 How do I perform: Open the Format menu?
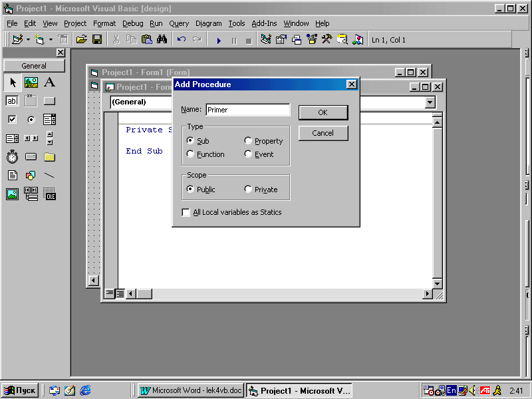[104, 23]
